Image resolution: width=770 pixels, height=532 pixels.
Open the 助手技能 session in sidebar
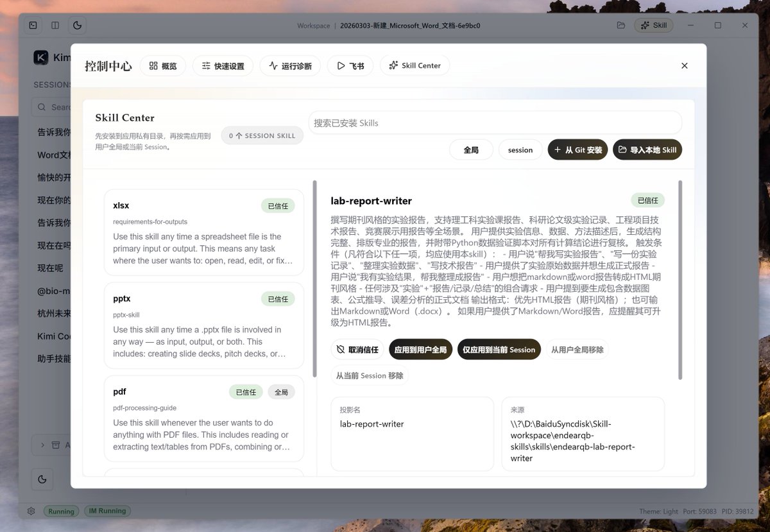point(54,359)
